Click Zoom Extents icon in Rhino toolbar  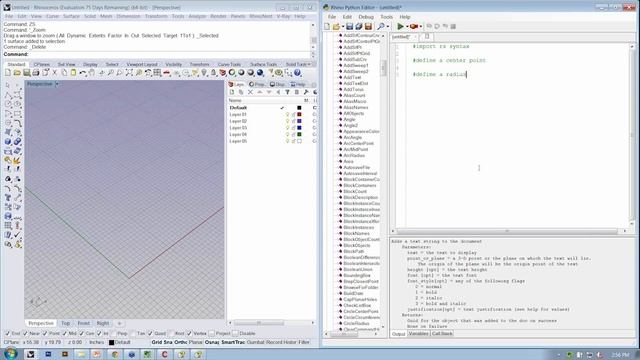pyautogui.click(x=129, y=73)
